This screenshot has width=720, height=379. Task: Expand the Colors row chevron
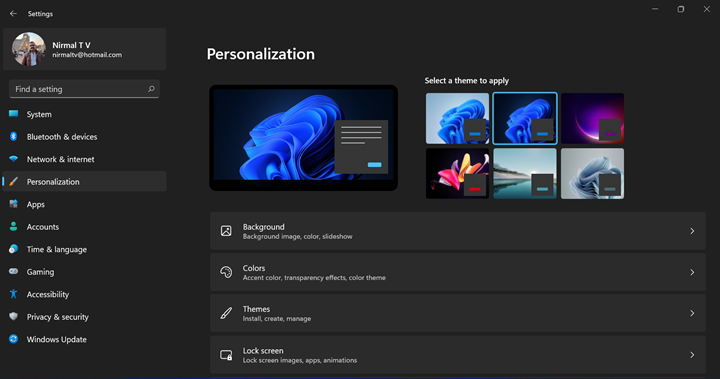click(692, 272)
